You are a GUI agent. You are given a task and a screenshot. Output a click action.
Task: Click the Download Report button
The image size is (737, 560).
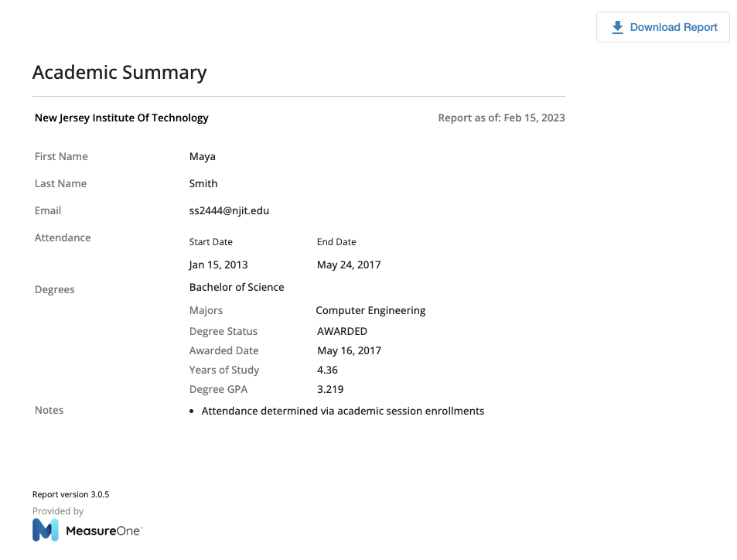coord(663,27)
